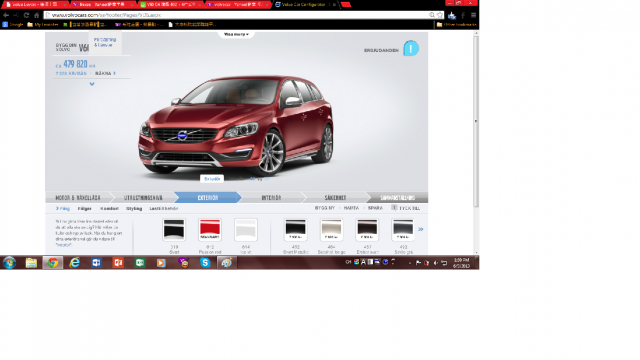Open the Other bookmarks folder
Viewport: 640px width, 360px height.
point(456,24)
